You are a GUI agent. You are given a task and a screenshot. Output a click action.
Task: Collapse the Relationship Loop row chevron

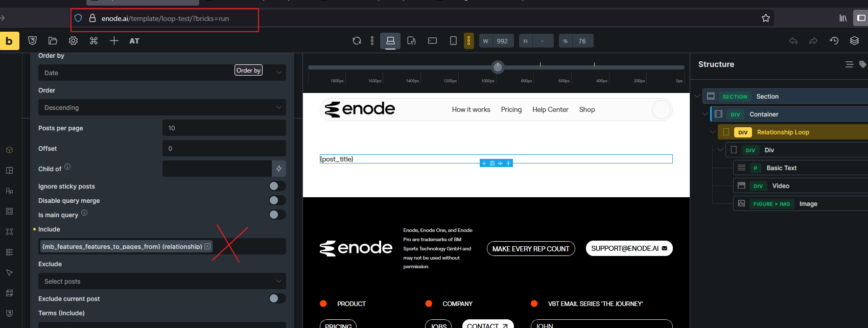click(x=713, y=132)
